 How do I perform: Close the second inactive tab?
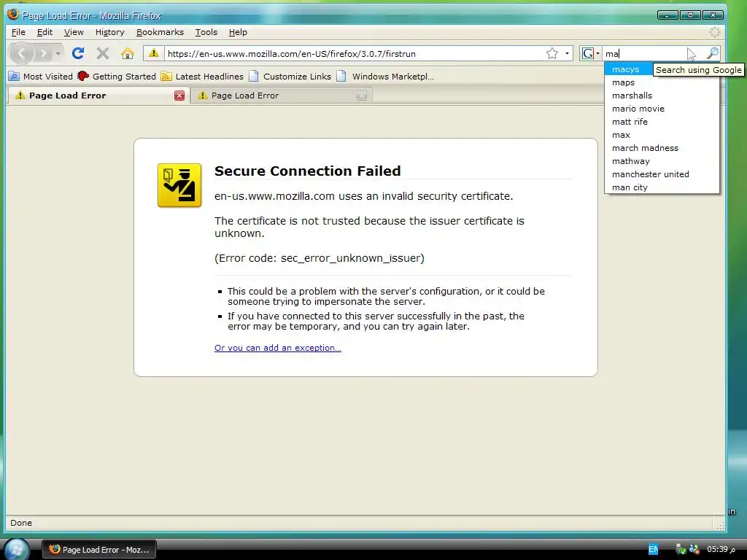(x=362, y=96)
